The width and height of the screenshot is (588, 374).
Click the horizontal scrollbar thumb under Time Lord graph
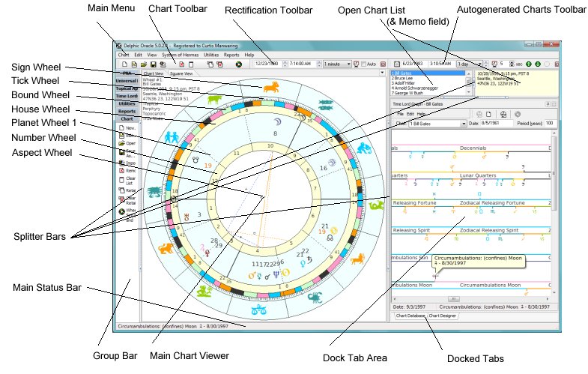point(454,299)
